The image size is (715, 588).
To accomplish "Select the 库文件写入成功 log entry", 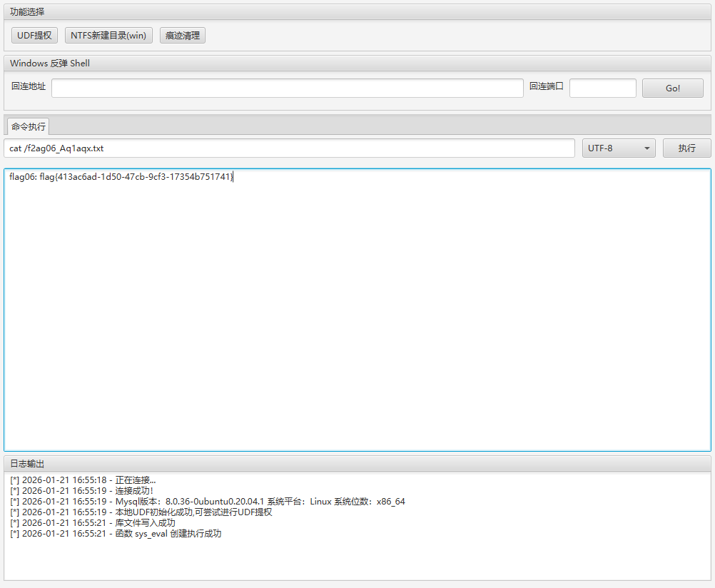I will [93, 523].
